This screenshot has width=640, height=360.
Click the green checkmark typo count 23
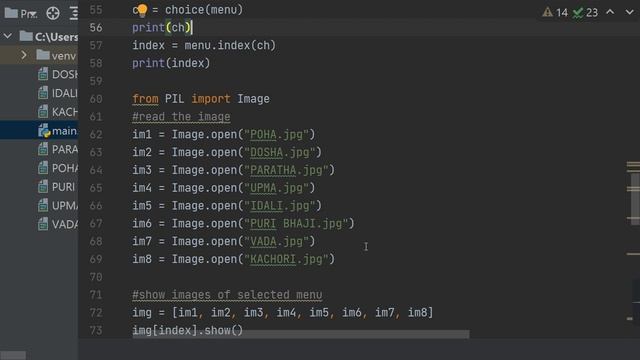pos(585,12)
